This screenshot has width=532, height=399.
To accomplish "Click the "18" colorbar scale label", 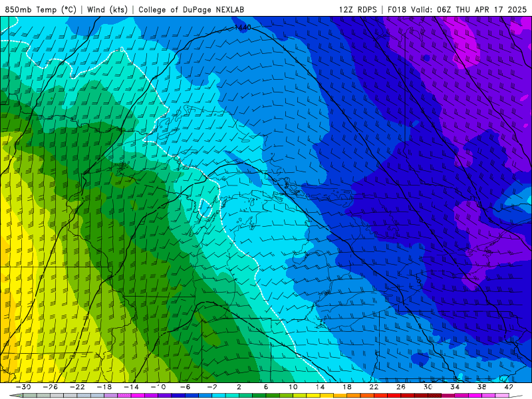I will (x=346, y=387).
